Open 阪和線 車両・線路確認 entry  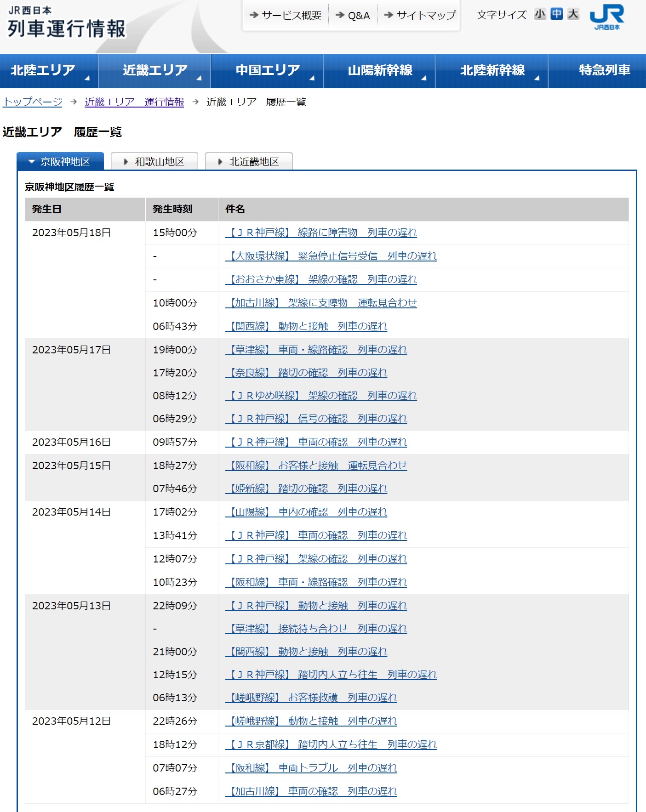pyautogui.click(x=316, y=582)
